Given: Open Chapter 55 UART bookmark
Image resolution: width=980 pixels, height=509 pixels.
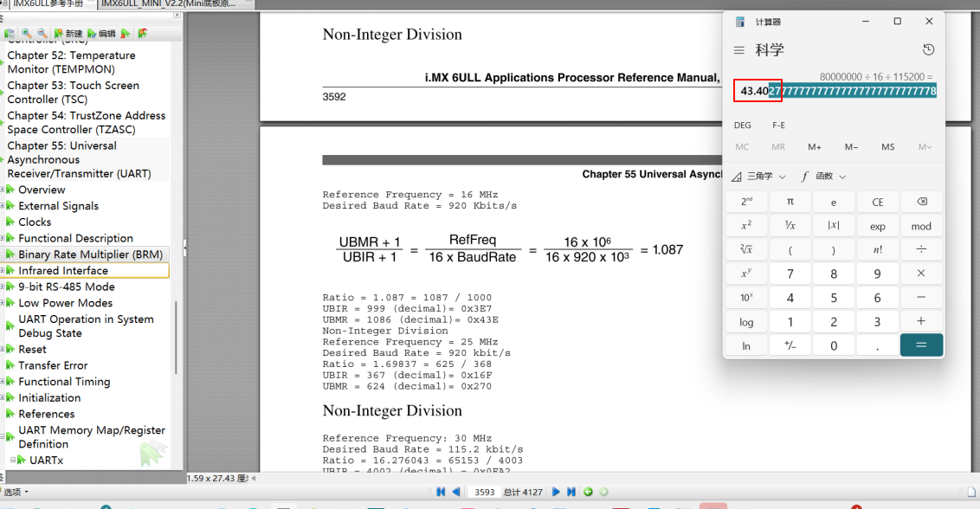Looking at the screenshot, I should click(x=80, y=159).
